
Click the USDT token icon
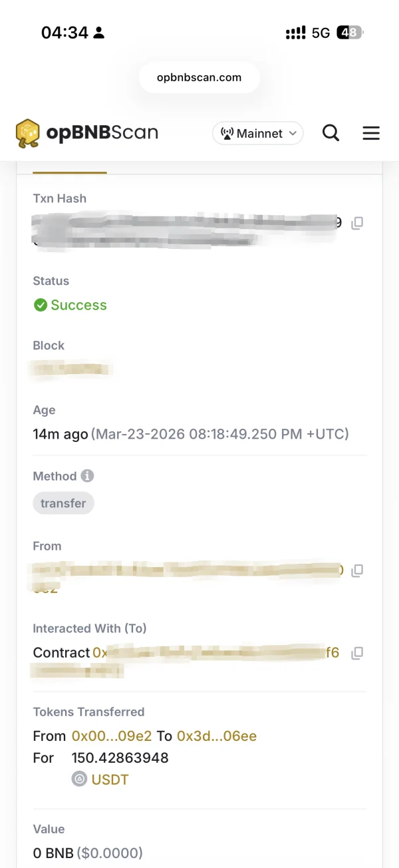point(80,779)
